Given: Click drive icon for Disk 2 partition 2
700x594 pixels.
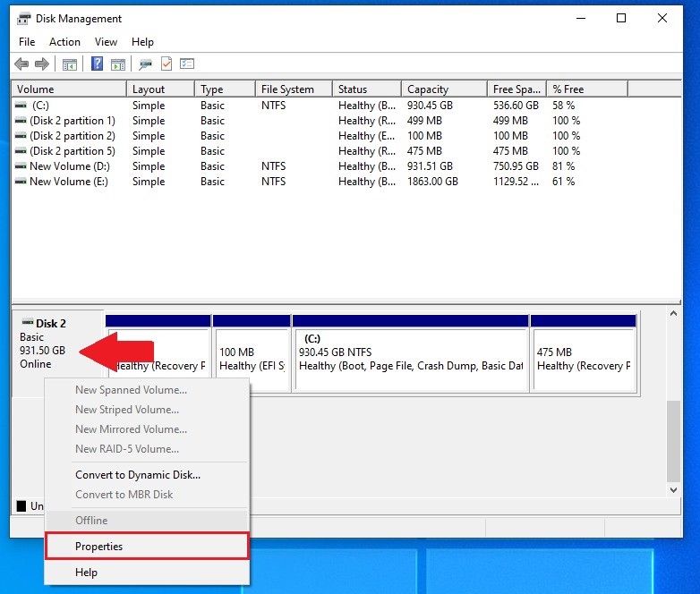Looking at the screenshot, I should pyautogui.click(x=21, y=136).
